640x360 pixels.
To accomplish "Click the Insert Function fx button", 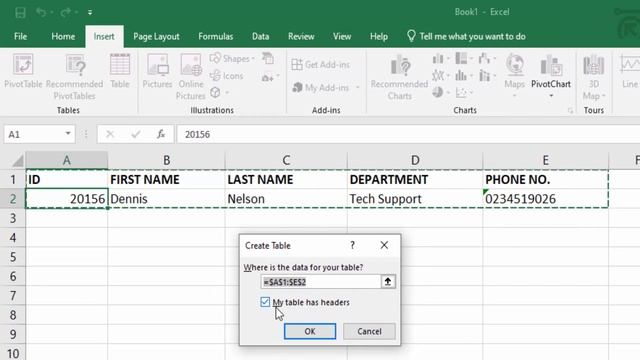I will (x=161, y=134).
